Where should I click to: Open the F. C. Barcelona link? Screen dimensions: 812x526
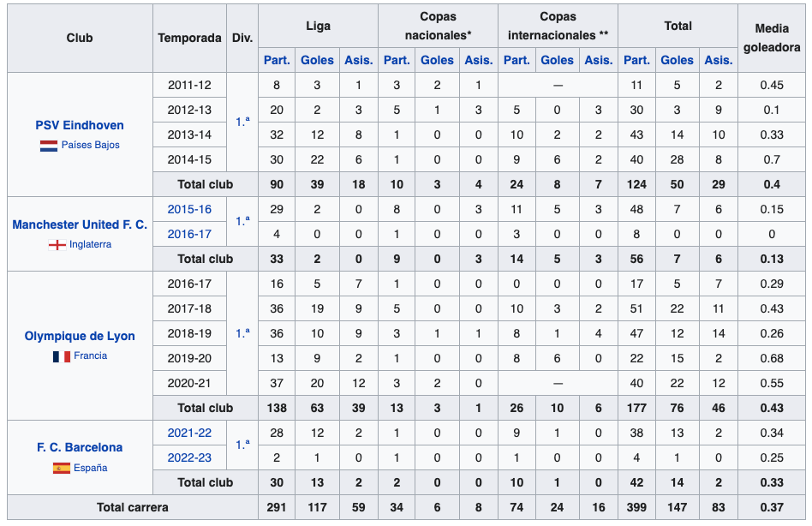coord(80,447)
